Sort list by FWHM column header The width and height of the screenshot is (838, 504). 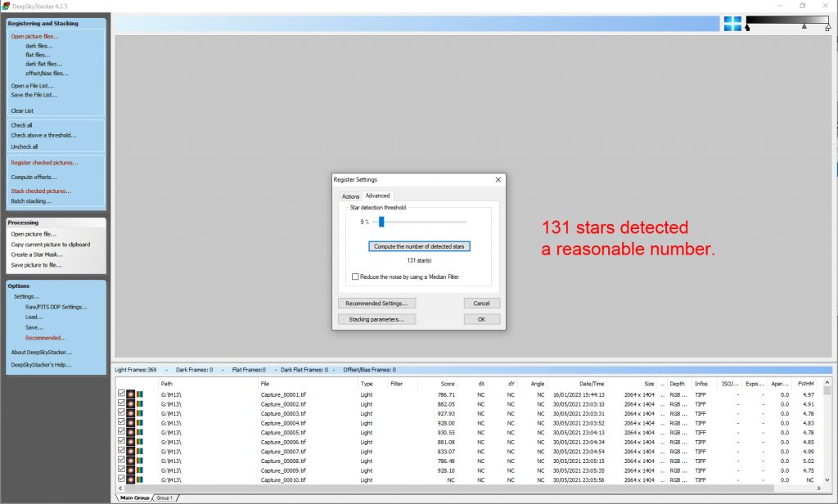805,384
